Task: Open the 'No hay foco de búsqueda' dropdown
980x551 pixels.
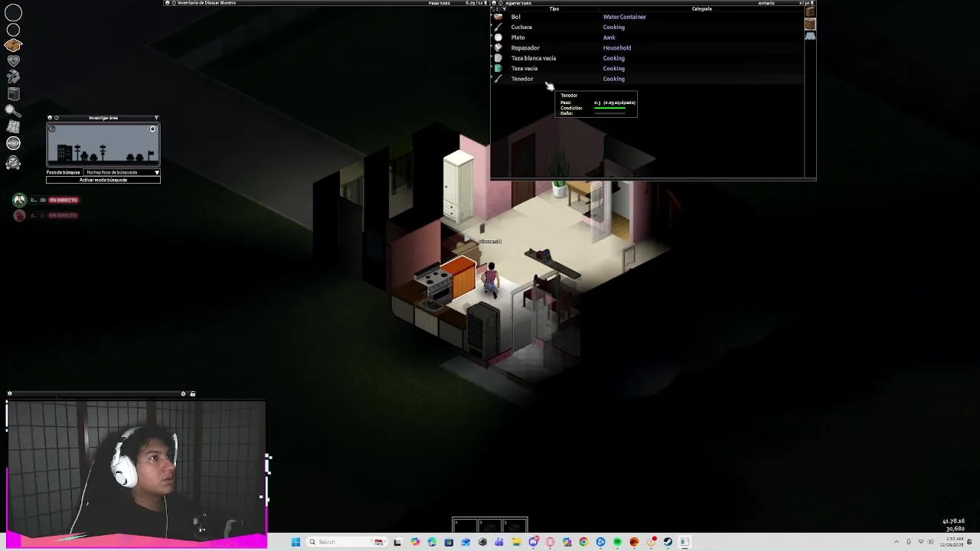Action: pyautogui.click(x=122, y=172)
